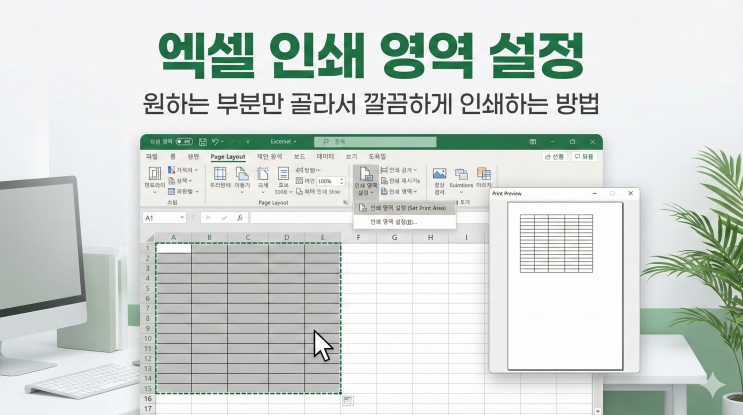Click the middle small icon right of Print Area
This screenshot has width=743, height=415.
pyautogui.click(x=385, y=180)
